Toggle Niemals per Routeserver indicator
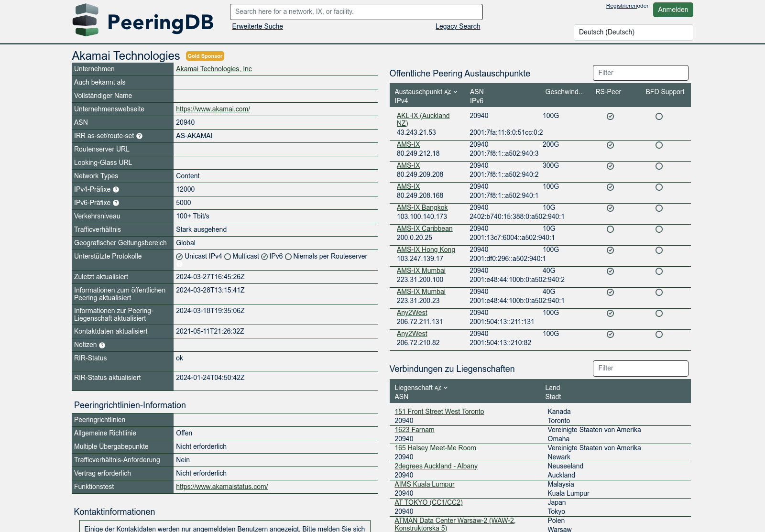Screen dimensions: 765x532 tap(288, 257)
